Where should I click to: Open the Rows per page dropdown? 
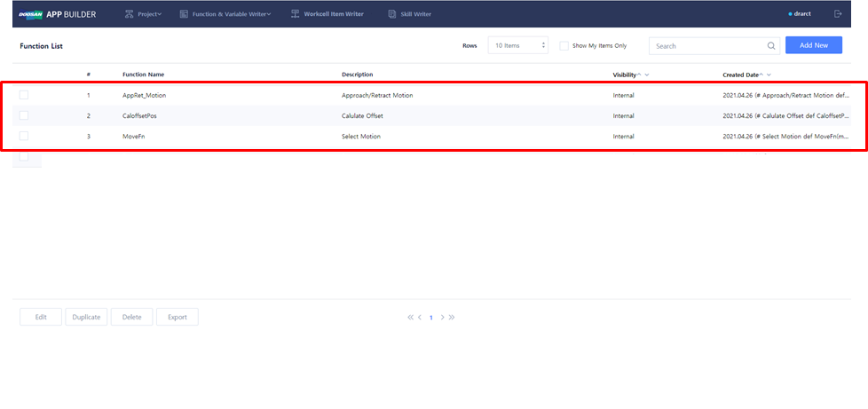(x=517, y=45)
